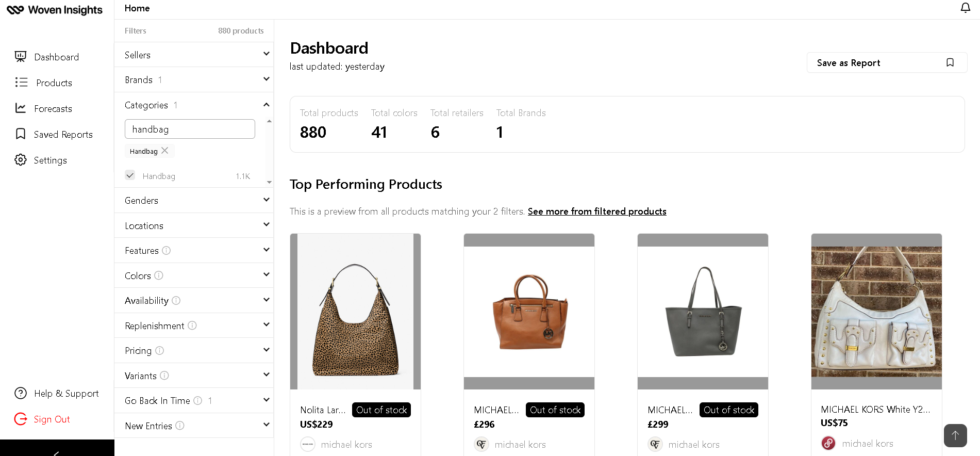Click the Go Back In Time info icon

tap(197, 400)
